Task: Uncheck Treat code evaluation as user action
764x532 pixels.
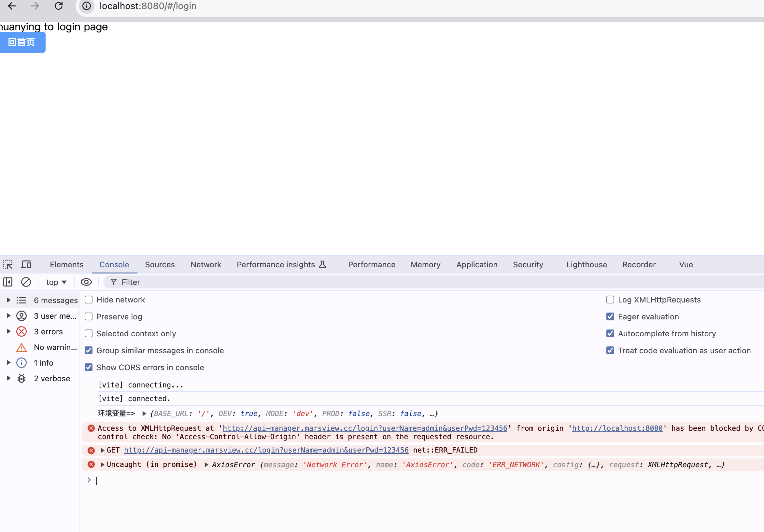Action: pos(611,351)
